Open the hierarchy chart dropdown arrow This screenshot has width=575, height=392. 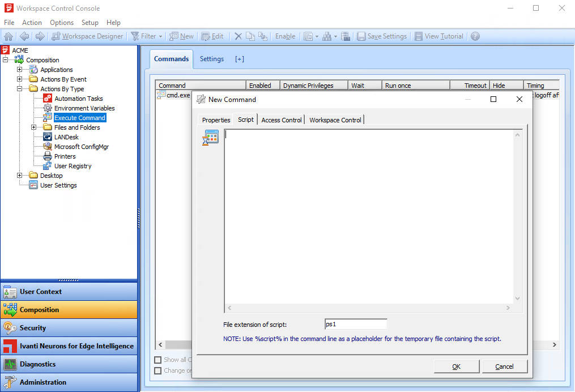tap(335, 36)
